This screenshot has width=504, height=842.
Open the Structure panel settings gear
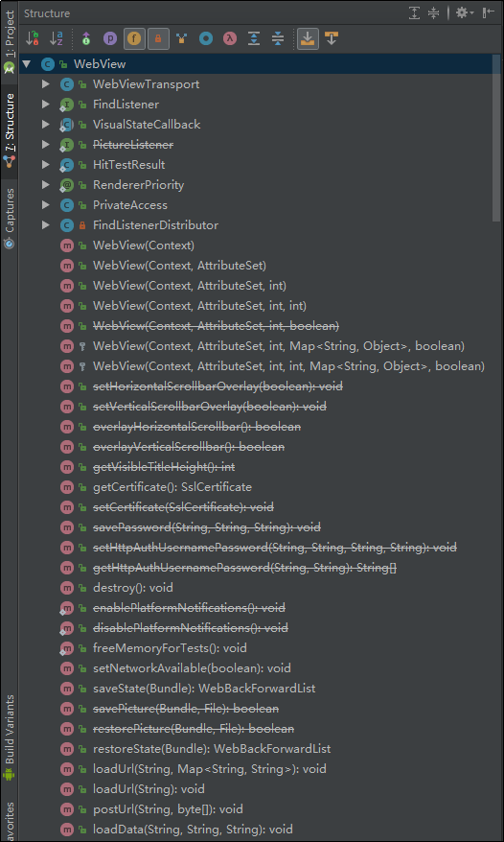(465, 12)
